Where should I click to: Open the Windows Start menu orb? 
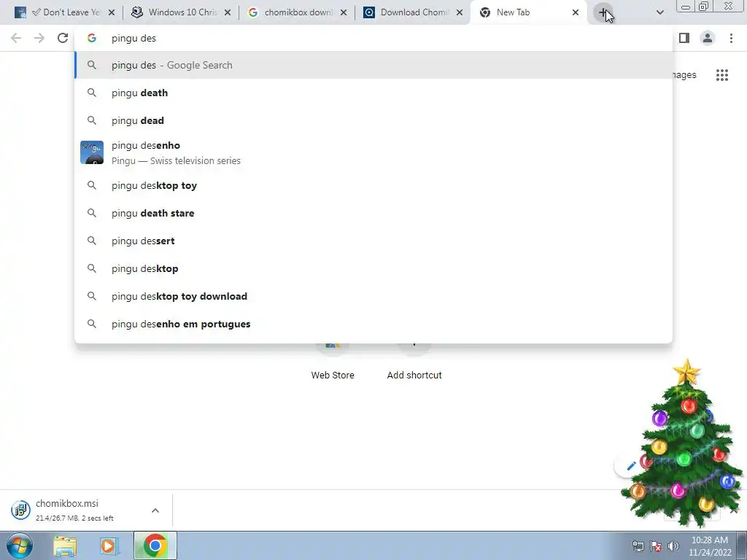click(x=20, y=545)
